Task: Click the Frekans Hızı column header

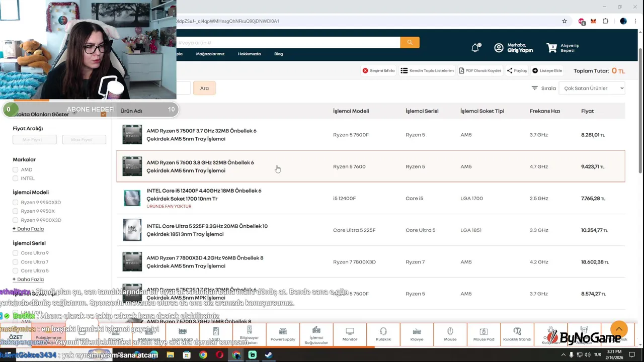Action: [x=545, y=111]
